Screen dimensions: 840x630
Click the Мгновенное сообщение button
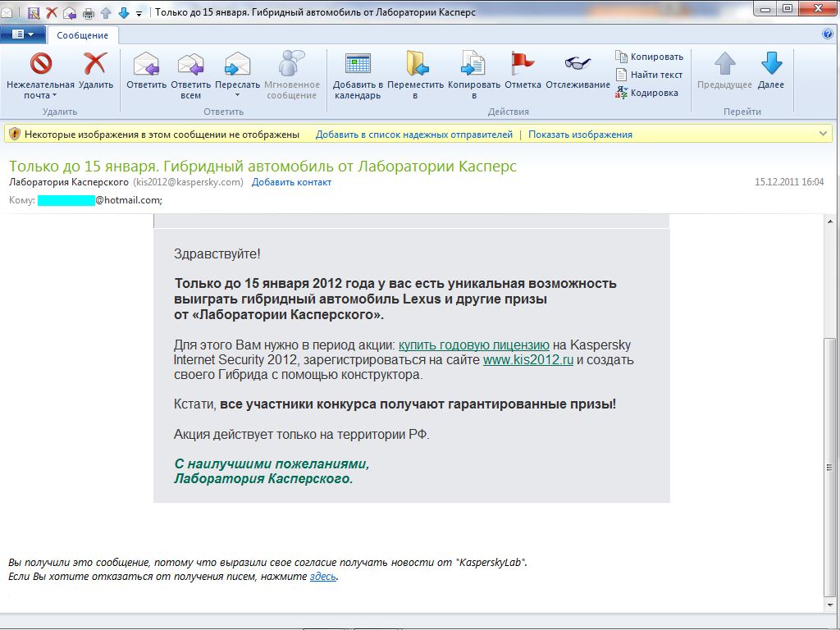292,75
